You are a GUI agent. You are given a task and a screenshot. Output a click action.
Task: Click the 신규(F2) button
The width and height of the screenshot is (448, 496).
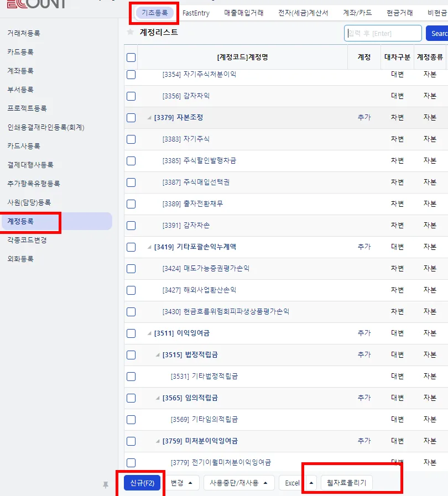coord(142,483)
